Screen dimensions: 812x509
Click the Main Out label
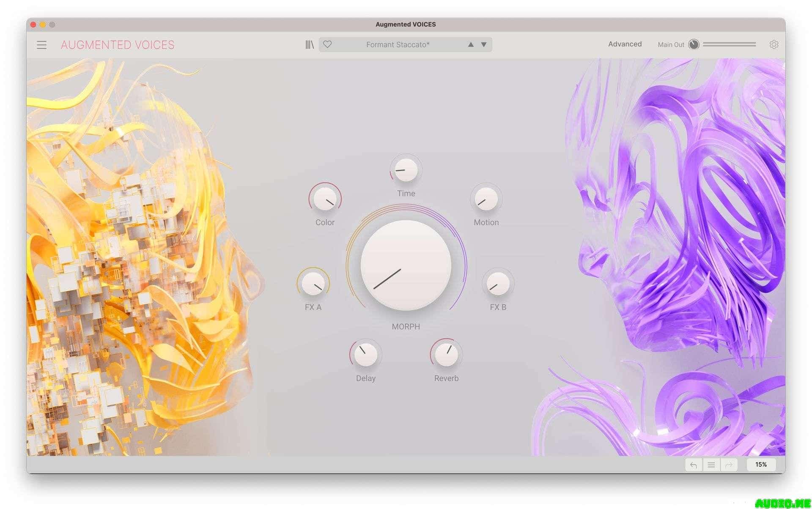click(x=671, y=44)
